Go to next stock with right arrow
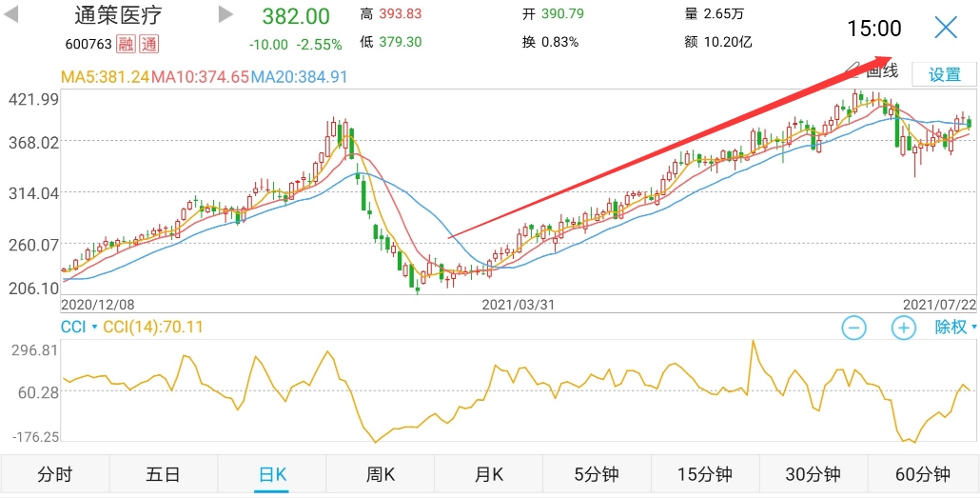Image resolution: width=980 pixels, height=498 pixels. (226, 15)
